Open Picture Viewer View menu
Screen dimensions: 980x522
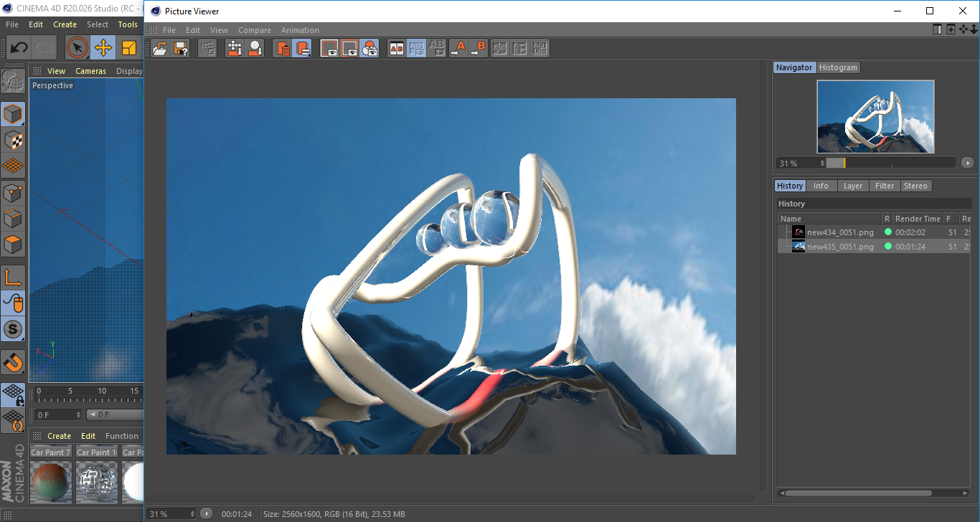point(219,30)
